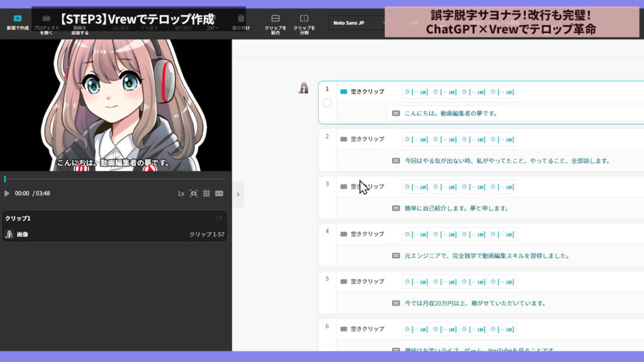Screen dimensions: 644x362
Task: Click the 新規で作成 new project icon
Action: 17,18
